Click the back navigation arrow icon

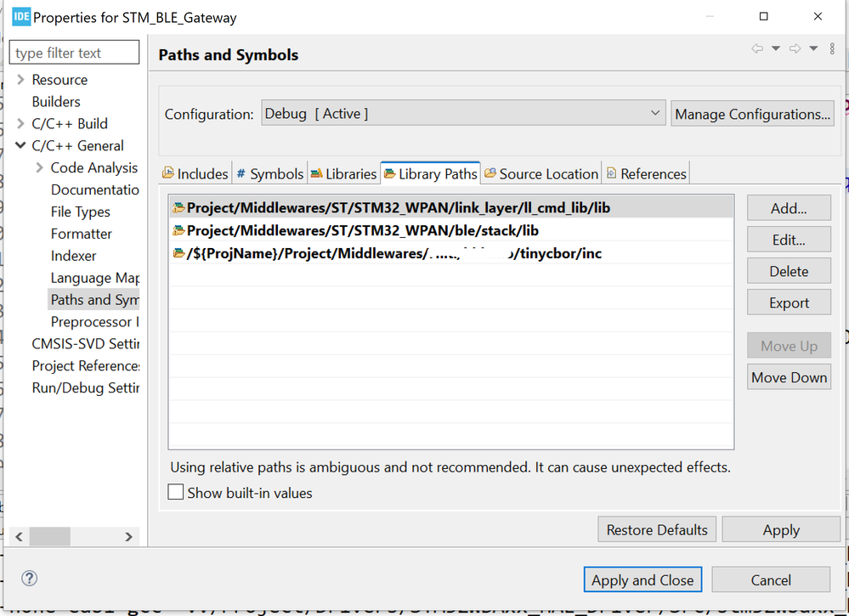756,49
